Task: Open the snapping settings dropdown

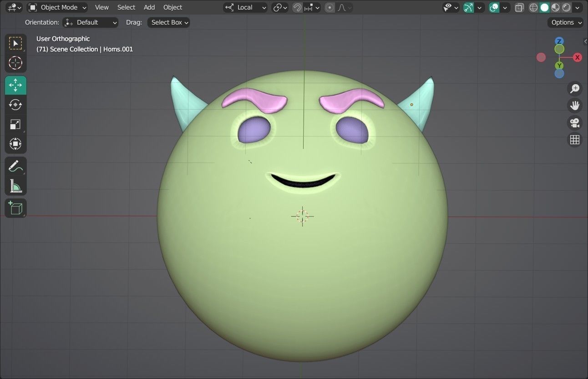Action: [x=312, y=7]
